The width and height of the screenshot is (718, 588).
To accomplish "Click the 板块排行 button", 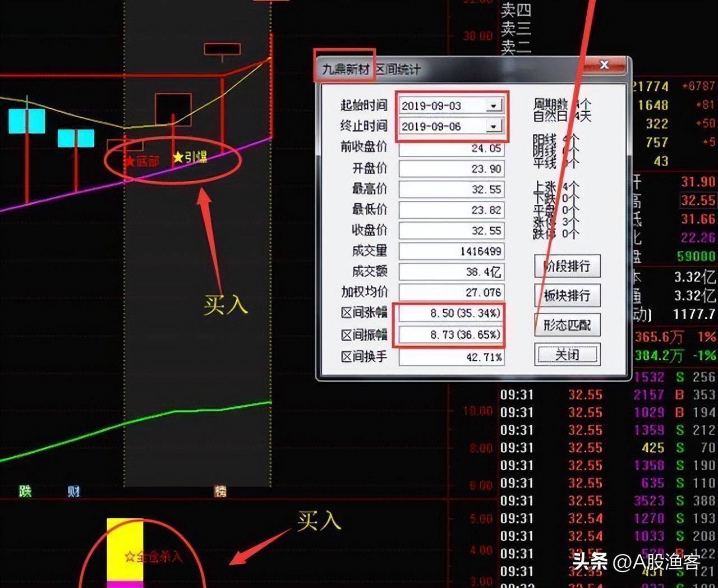I will [567, 295].
